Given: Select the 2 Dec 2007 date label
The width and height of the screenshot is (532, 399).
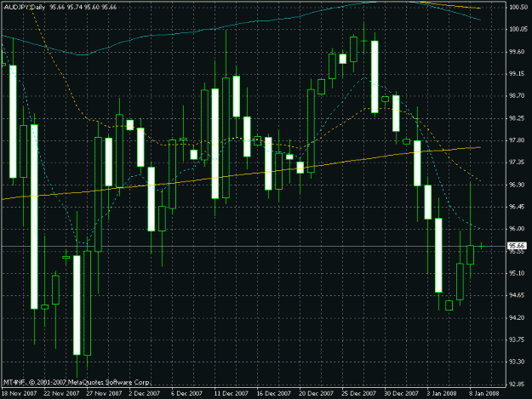Looking at the screenshot, I should (144, 393).
